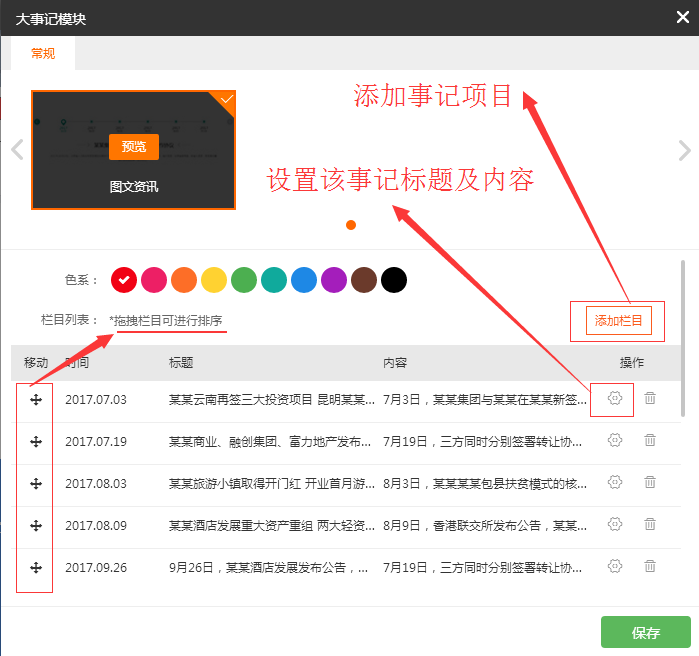Viewport: 699px width, 656px height.
Task: Click the move handle on the 2017.09.26 row
Action: (36, 567)
